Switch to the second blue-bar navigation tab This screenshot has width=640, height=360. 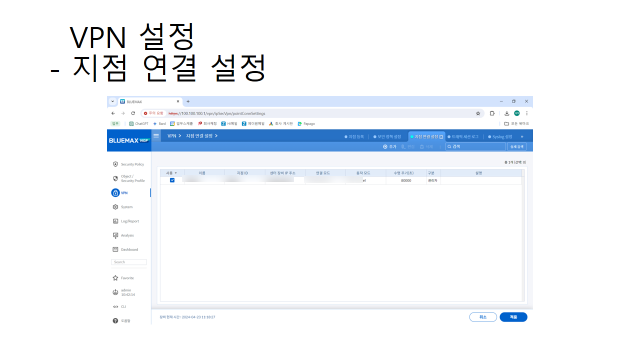387,137
